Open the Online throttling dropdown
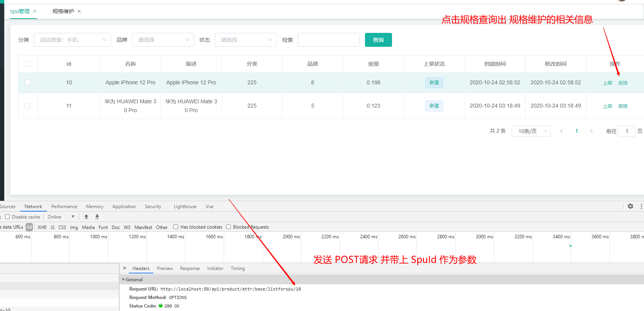 coord(61,217)
